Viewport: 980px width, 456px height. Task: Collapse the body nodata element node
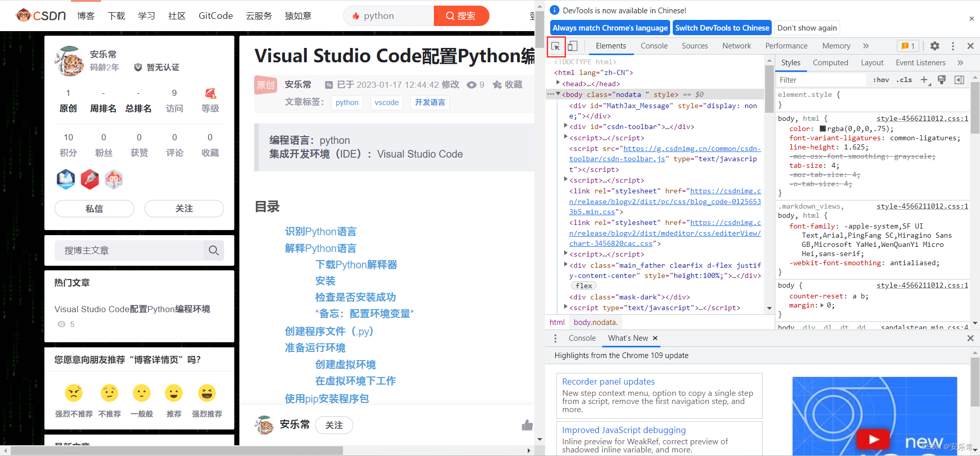coord(558,94)
